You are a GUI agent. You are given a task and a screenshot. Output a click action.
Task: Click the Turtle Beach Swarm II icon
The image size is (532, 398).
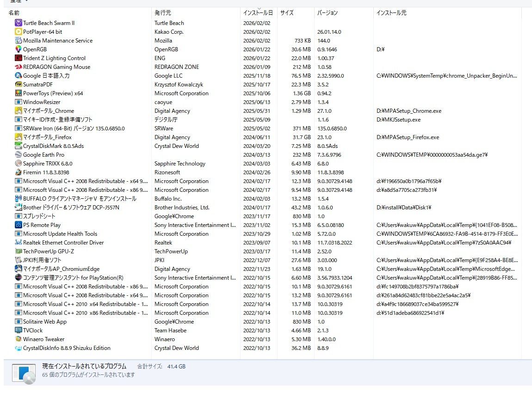[x=19, y=23]
